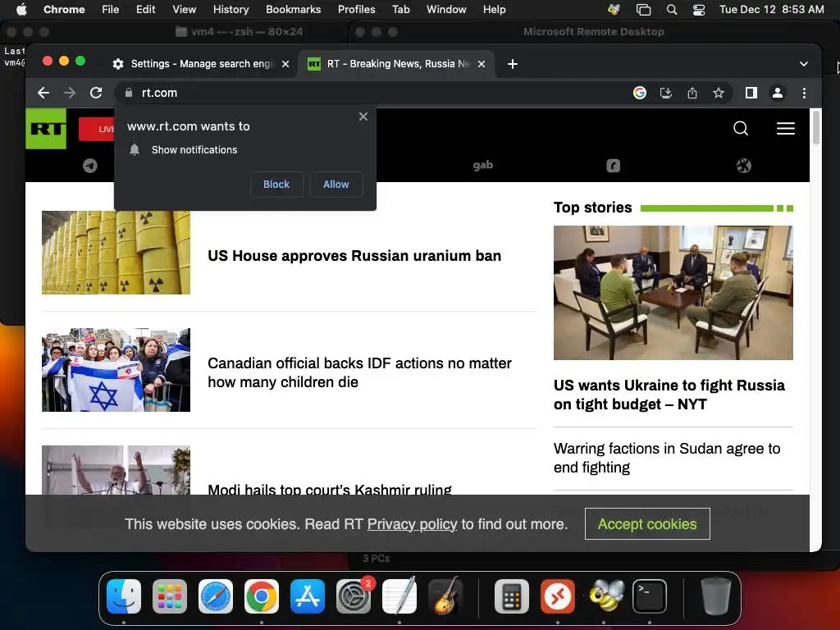Open the Tab menu
The width and height of the screenshot is (840, 630).
[400, 9]
